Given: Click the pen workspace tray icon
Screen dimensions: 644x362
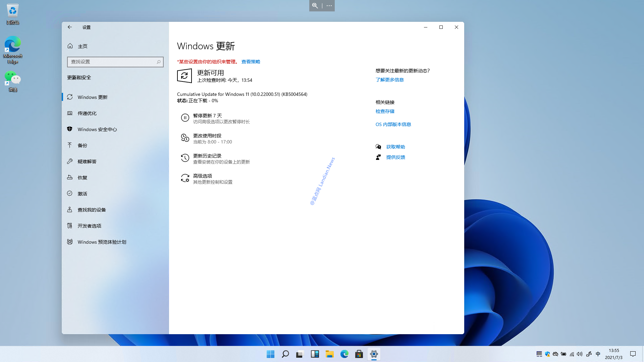Looking at the screenshot, I should tap(589, 354).
